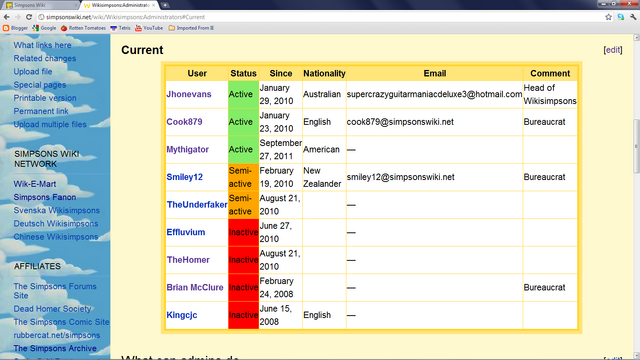Visit the Wik-E-Mart network link
Screen dimensions: 640x360
[x=35, y=184]
